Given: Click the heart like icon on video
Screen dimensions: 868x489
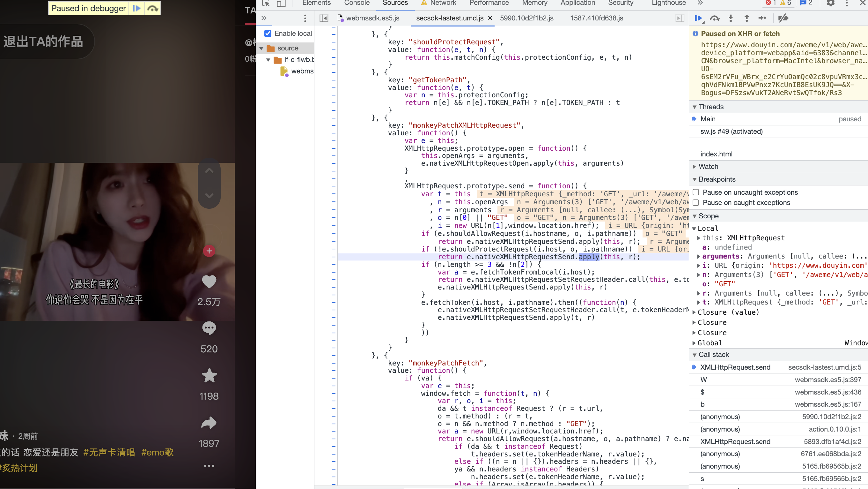Looking at the screenshot, I should click(x=209, y=282).
